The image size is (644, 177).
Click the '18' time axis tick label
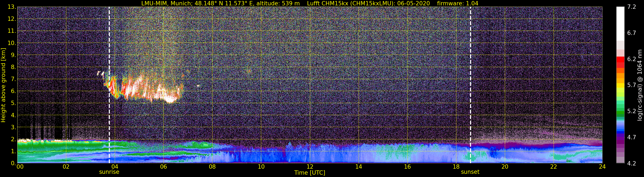click(x=456, y=167)
